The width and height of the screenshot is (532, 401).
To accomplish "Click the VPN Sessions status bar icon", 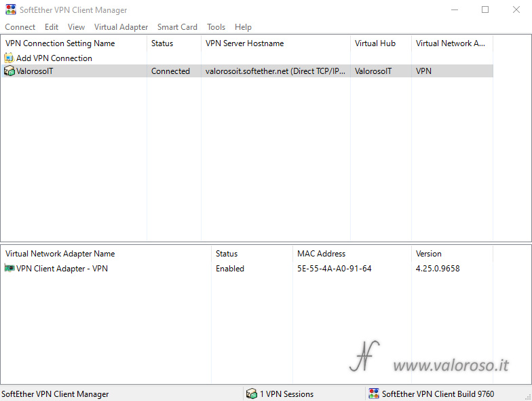I will [251, 394].
